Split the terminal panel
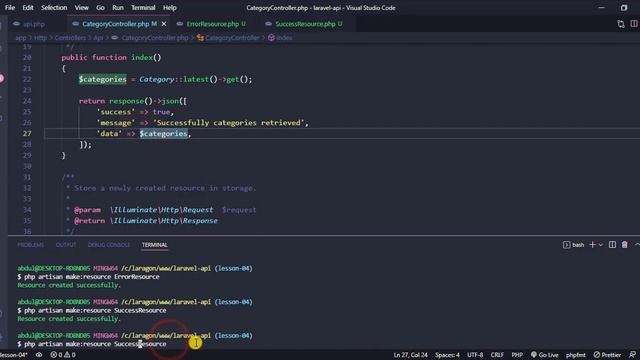640x360 pixels. click(612, 245)
